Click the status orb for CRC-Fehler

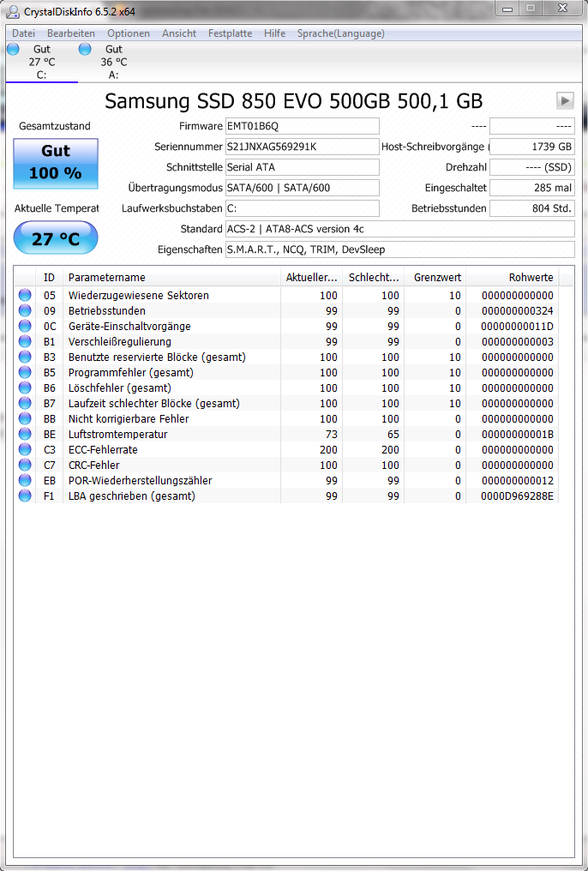tap(25, 465)
